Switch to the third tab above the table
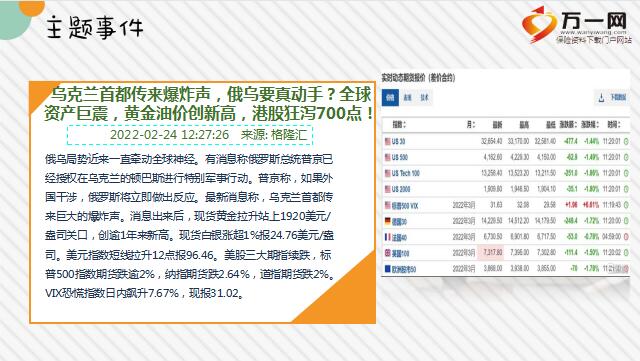Screen dimensions: 640x361 (424, 98)
